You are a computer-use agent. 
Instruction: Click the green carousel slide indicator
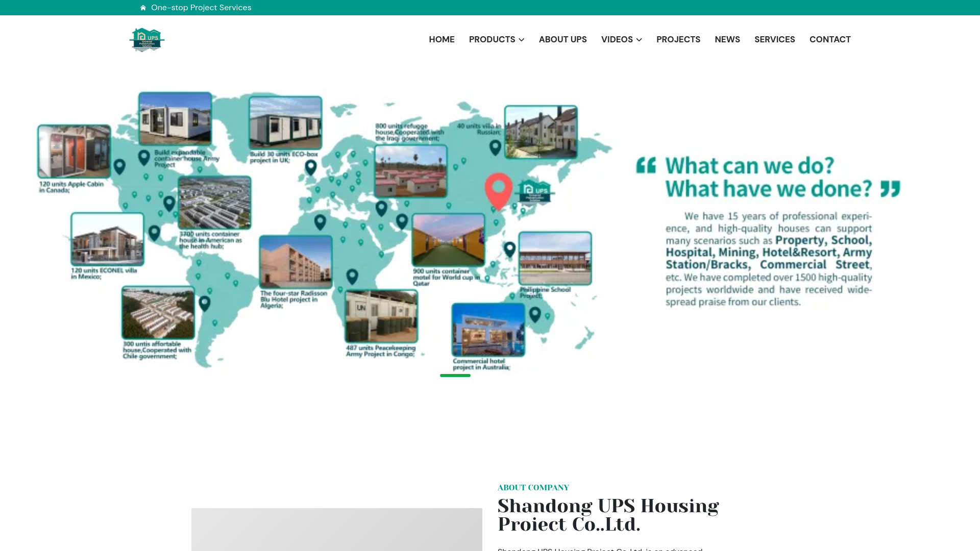[455, 375]
